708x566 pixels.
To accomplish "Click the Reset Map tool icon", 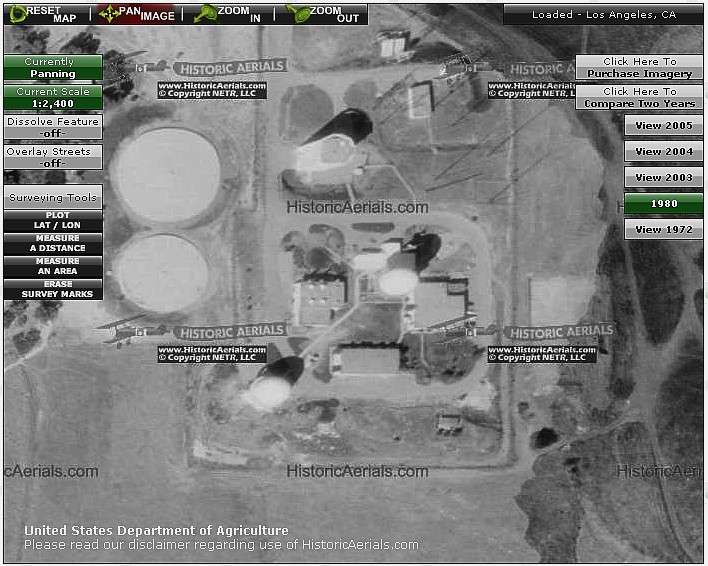I will [x=44, y=14].
